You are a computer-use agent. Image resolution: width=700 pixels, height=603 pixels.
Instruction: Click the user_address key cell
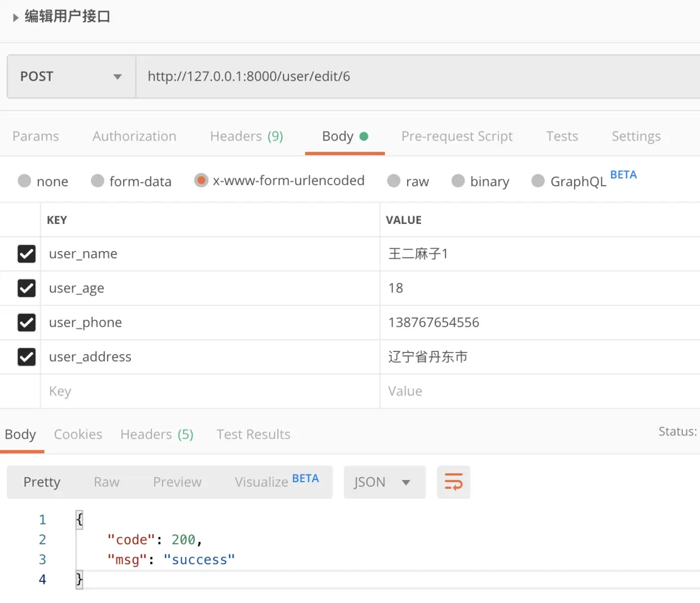[210, 357]
